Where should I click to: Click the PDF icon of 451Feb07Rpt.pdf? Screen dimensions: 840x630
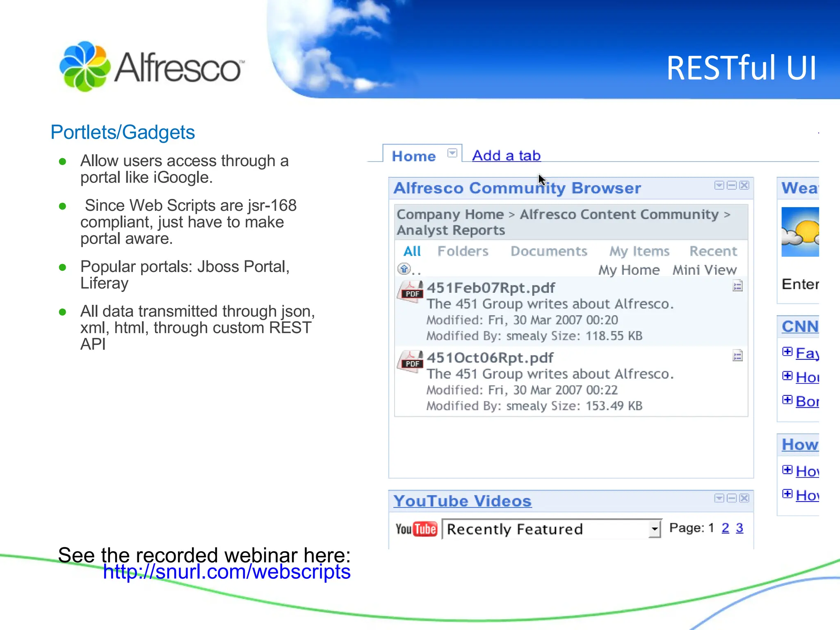(x=410, y=292)
